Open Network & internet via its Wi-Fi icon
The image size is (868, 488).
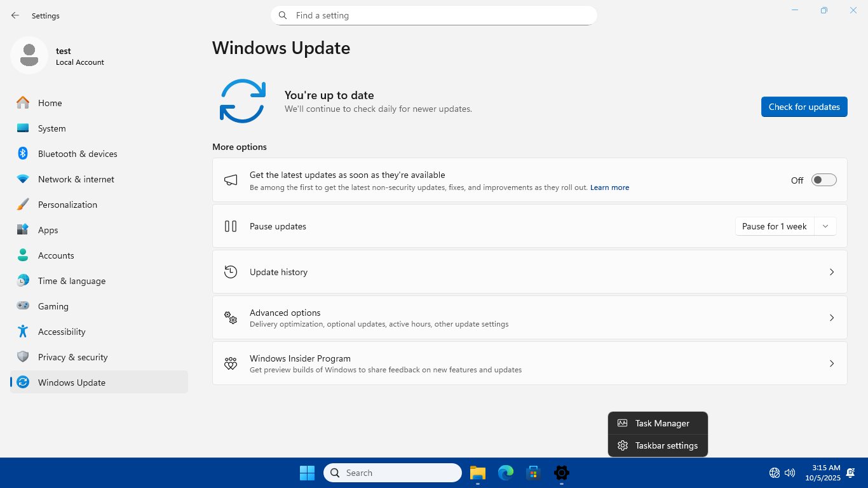pos(23,179)
